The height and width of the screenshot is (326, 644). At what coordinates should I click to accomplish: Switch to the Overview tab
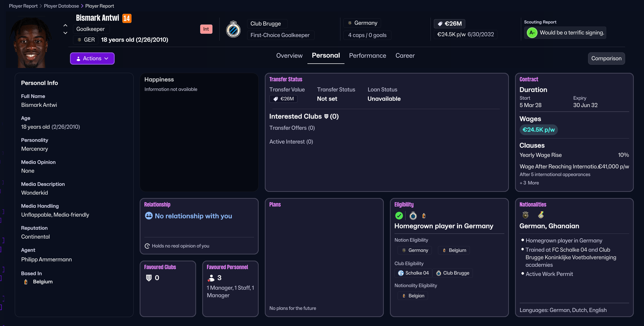pyautogui.click(x=289, y=56)
